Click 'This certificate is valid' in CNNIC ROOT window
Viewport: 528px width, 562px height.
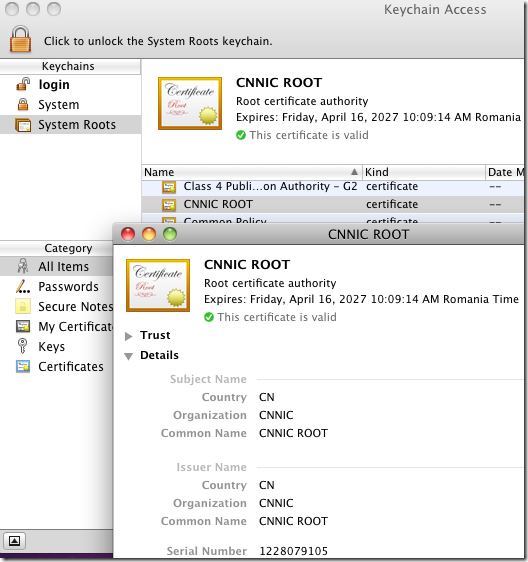[277, 317]
